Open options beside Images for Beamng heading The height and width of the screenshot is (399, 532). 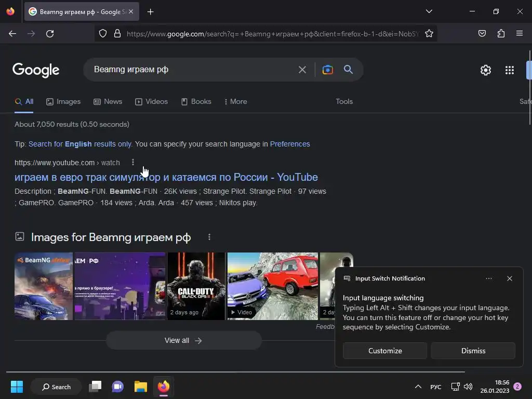[209, 237]
